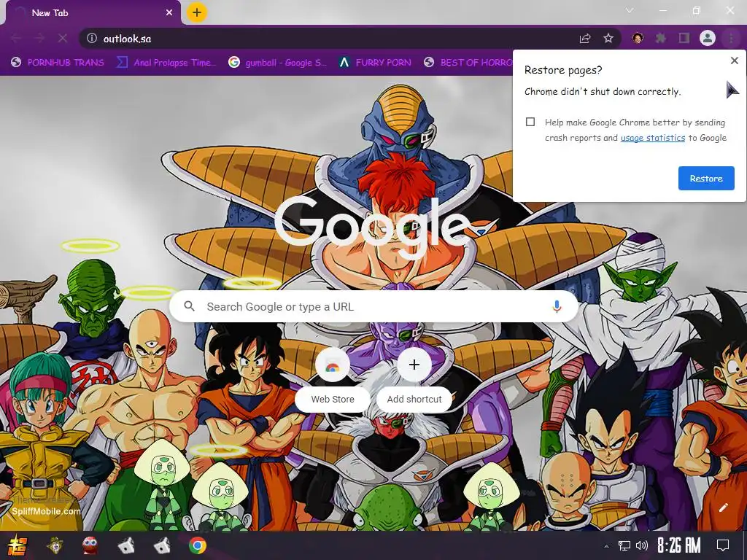
Task: Open the volume speaker tray icon
Action: click(x=642, y=545)
